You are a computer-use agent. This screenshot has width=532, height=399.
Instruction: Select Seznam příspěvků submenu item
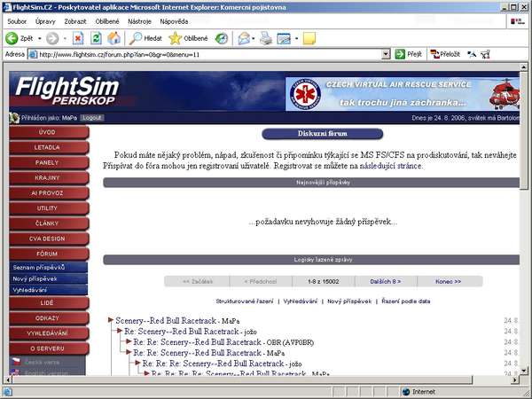49,268
